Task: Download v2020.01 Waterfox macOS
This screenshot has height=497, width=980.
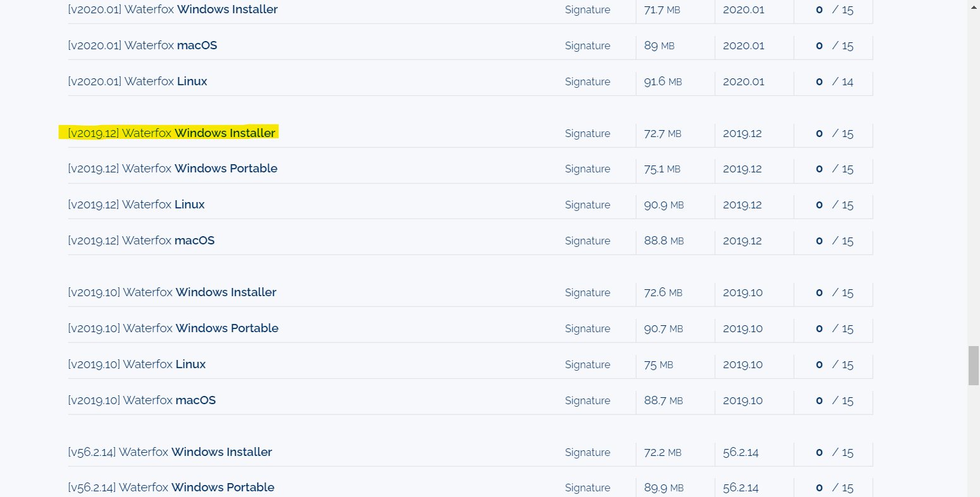Action: (x=142, y=45)
